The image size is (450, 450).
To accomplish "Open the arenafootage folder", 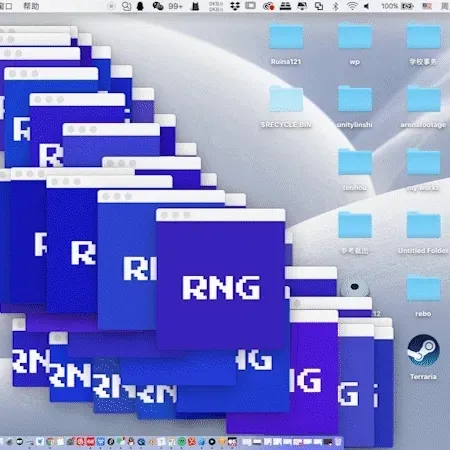I will pyautogui.click(x=423, y=99).
